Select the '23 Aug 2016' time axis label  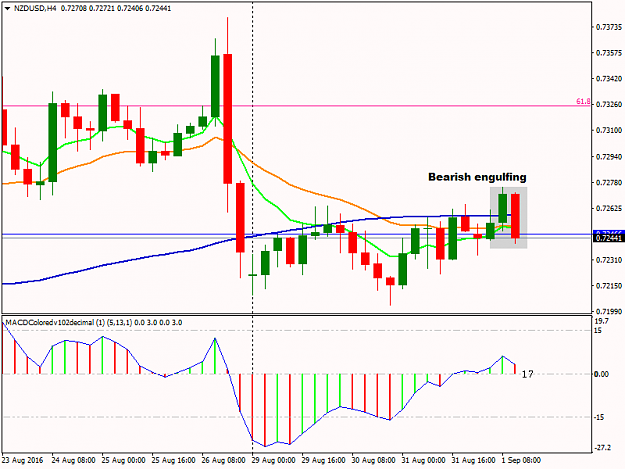[23, 460]
